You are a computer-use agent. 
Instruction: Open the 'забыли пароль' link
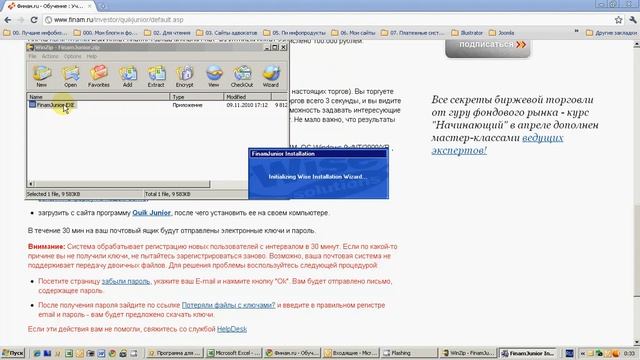(126, 281)
